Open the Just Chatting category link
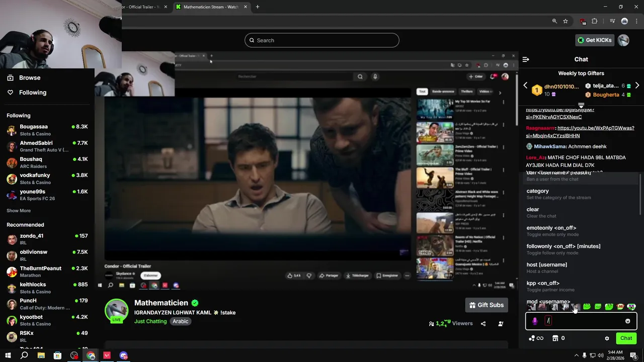This screenshot has width=644, height=362. pos(150,321)
